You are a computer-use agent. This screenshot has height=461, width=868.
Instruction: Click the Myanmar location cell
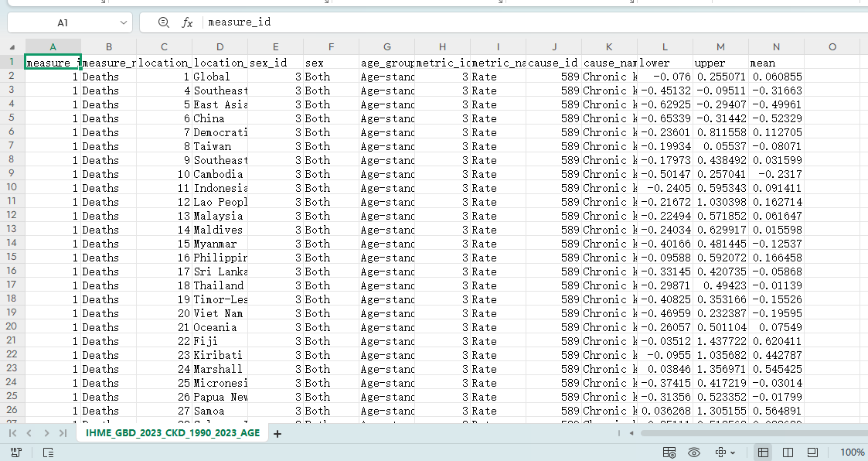pos(220,244)
